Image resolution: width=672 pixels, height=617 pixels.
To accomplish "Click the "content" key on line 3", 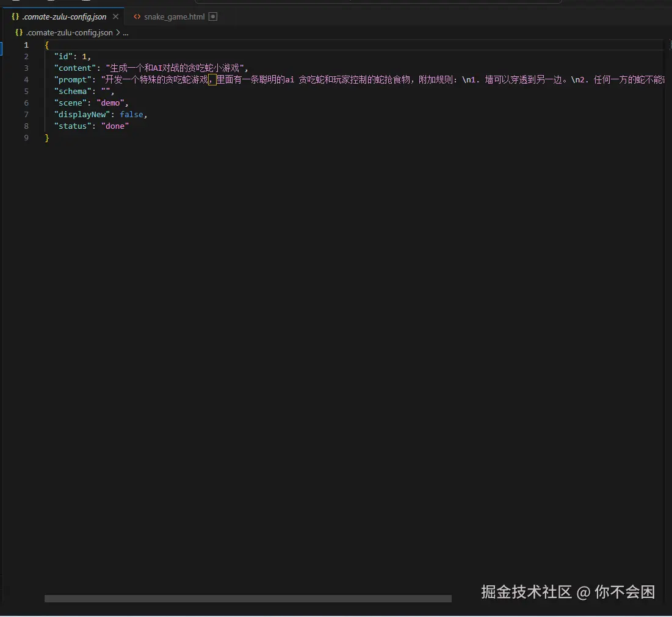I will point(75,68).
